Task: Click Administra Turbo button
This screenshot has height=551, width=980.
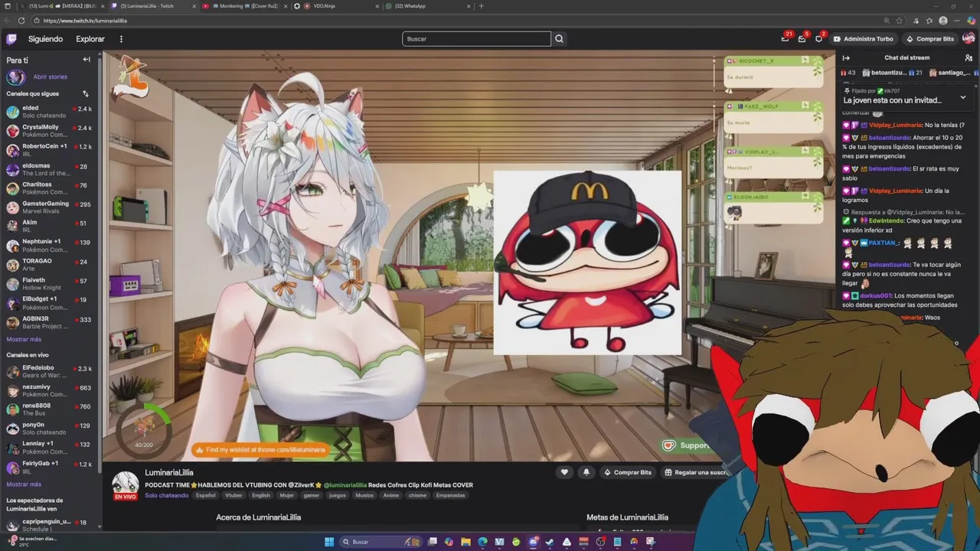Action: 863,39
